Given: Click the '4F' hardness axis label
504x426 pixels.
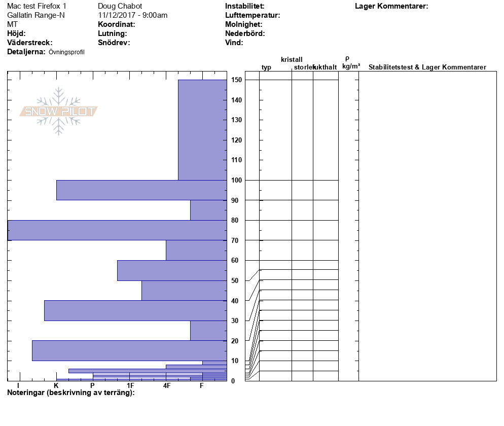Looking at the screenshot, I should point(166,386).
